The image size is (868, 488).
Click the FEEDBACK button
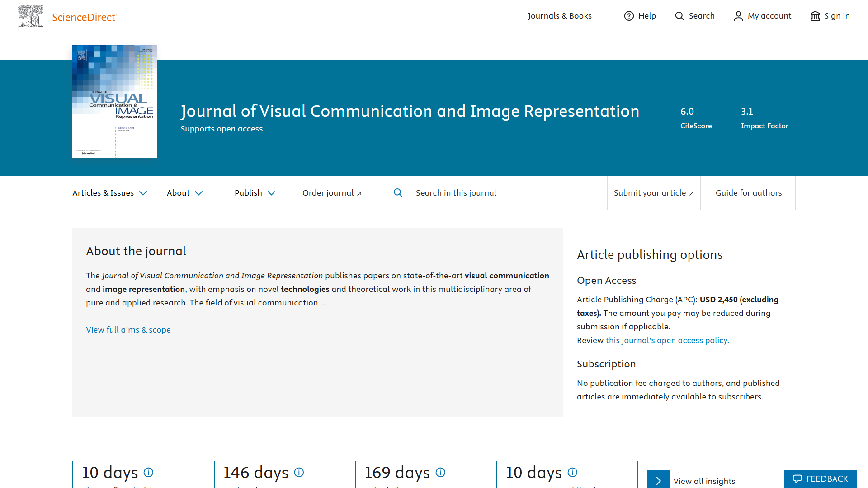pyautogui.click(x=821, y=479)
